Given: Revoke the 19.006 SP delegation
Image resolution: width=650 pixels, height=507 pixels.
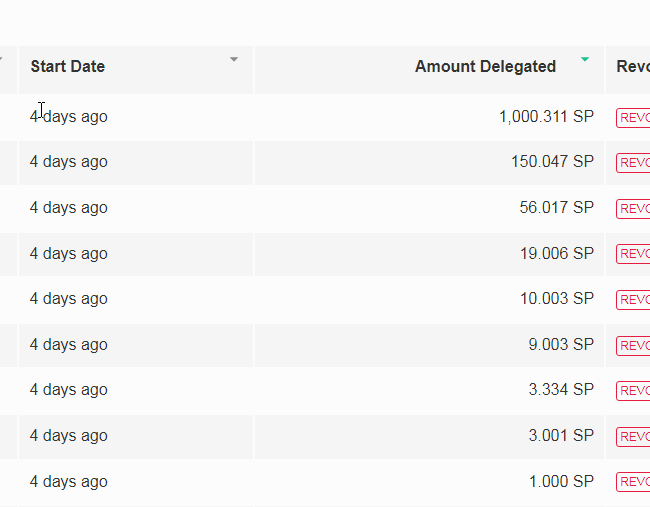Looking at the screenshot, I should 634,254.
